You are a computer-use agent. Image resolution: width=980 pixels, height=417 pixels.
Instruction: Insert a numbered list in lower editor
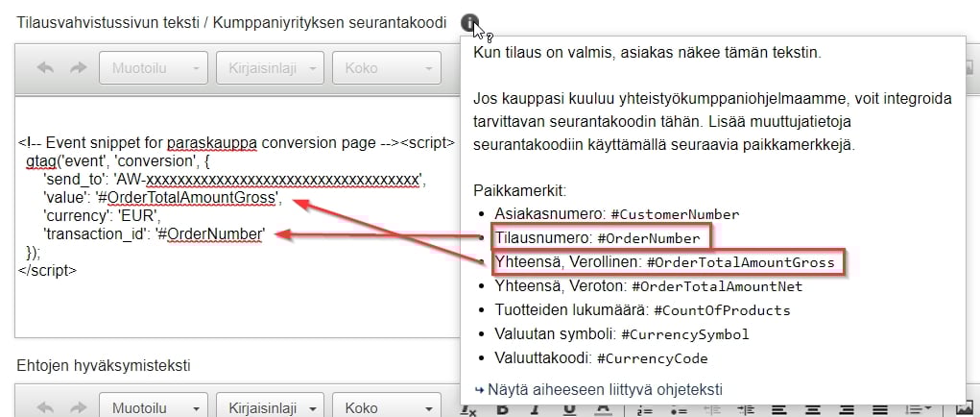[644, 410]
